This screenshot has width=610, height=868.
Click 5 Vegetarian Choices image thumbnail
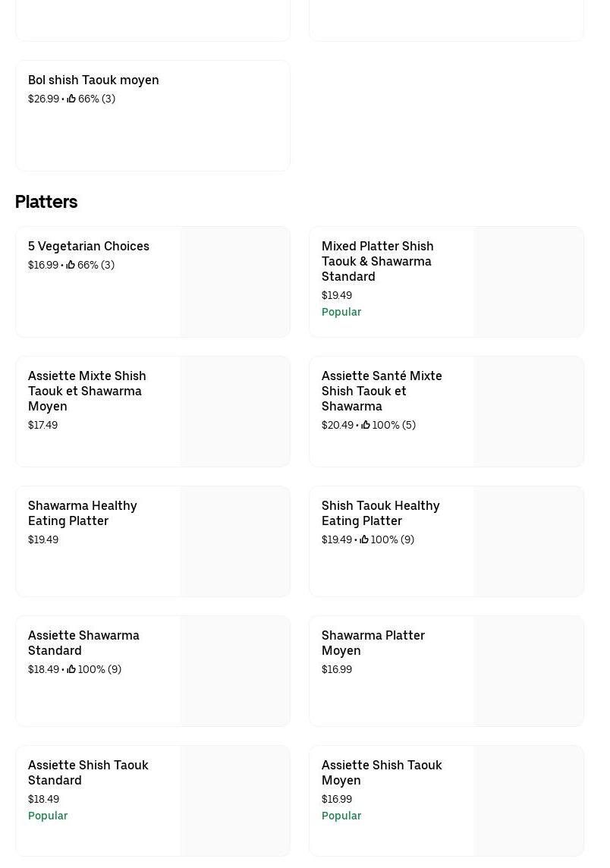point(235,282)
